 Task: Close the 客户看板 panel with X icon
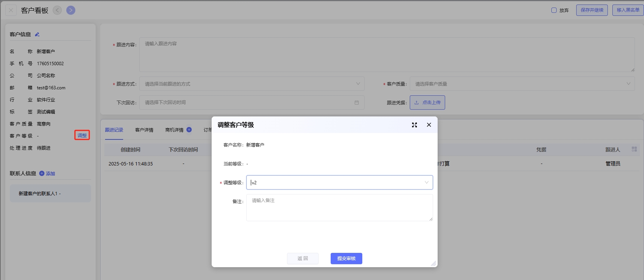point(11,10)
